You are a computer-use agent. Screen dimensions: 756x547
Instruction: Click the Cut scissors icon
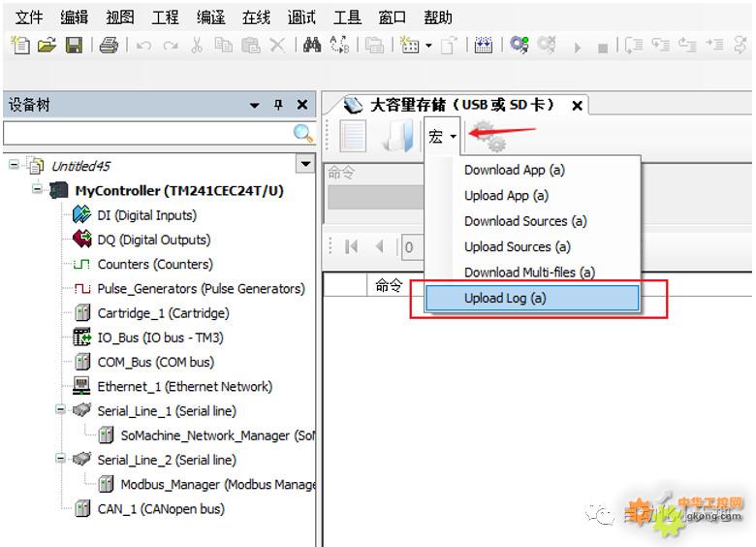(x=196, y=46)
